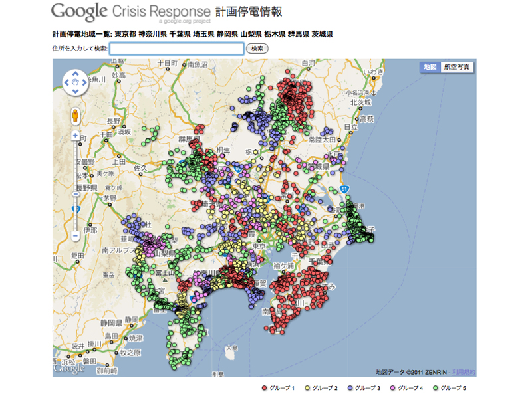Screen dimensions: 532x396
Task: Open the 神奈川県 outage area link
Action: coord(153,34)
